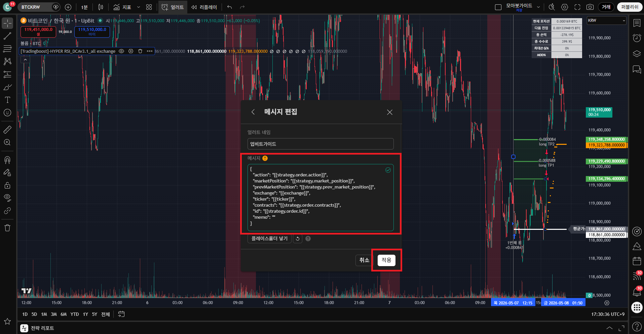Open the 얼러트 alert tab
Image resolution: width=644 pixels, height=334 pixels.
point(173,7)
